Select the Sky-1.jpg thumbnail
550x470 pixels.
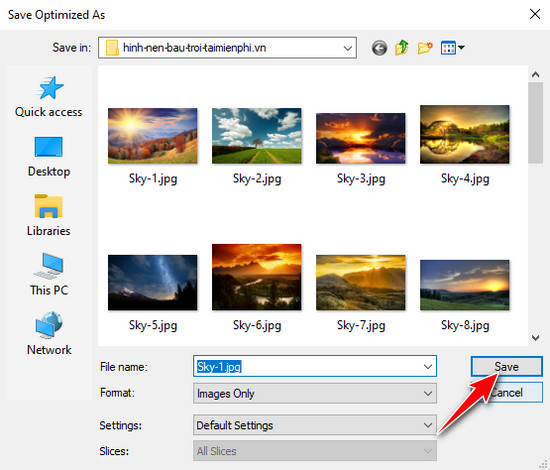153,136
